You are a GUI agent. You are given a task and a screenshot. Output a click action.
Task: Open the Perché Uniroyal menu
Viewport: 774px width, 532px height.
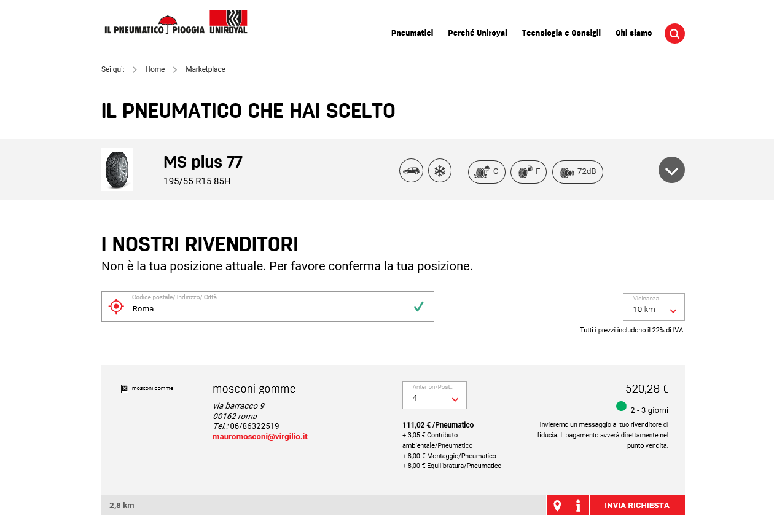pyautogui.click(x=477, y=33)
